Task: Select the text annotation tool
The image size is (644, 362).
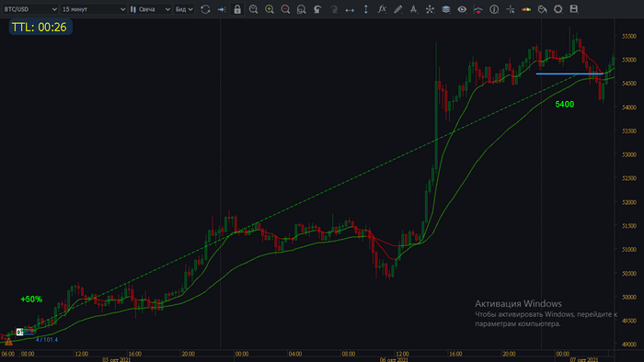Action: click(414, 9)
